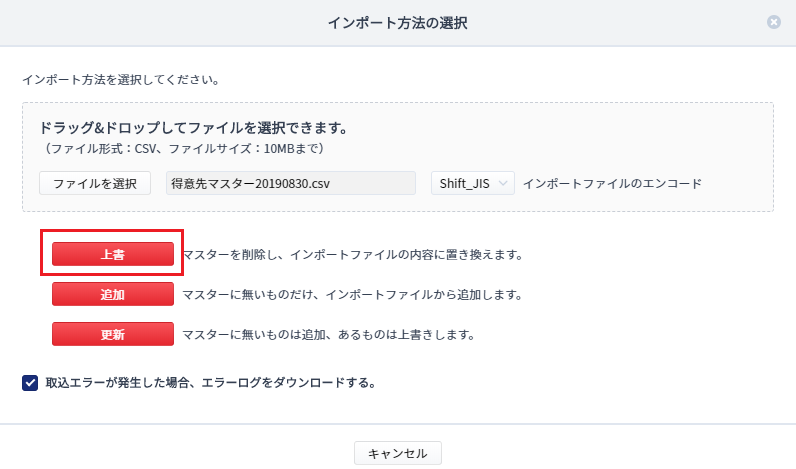Click the ドラッグ&ドロップ drop zone heading
This screenshot has height=469, width=796.
[x=193, y=128]
